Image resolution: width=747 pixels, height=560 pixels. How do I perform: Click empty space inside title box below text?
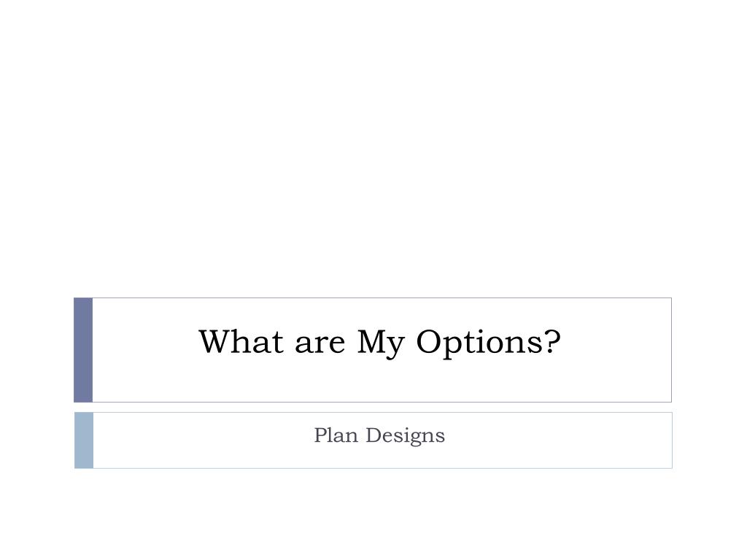(381, 381)
